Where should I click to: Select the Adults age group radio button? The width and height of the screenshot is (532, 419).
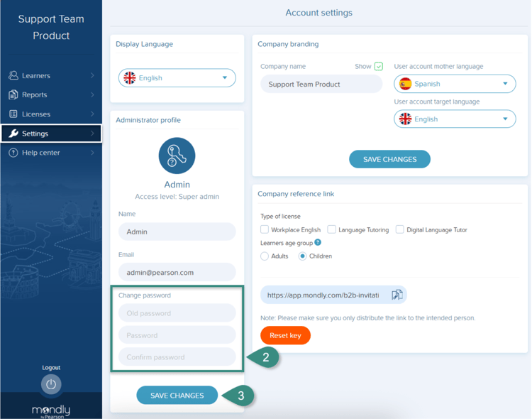tap(265, 256)
